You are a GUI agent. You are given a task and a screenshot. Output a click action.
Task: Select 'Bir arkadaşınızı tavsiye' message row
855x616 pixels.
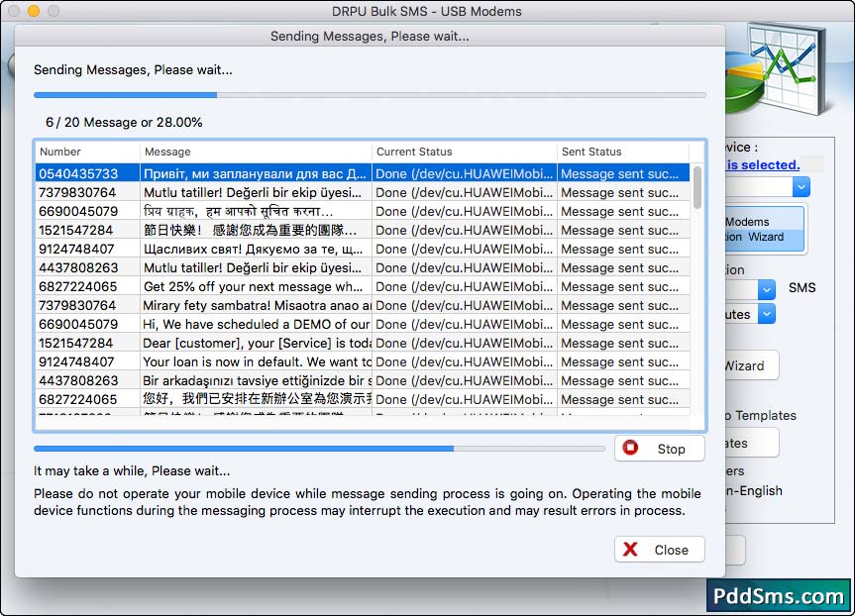pos(363,380)
